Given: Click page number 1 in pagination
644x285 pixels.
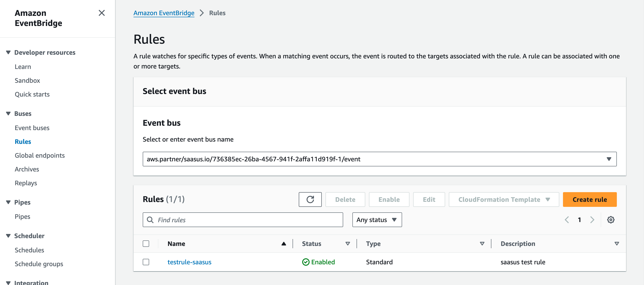Looking at the screenshot, I should [579, 220].
